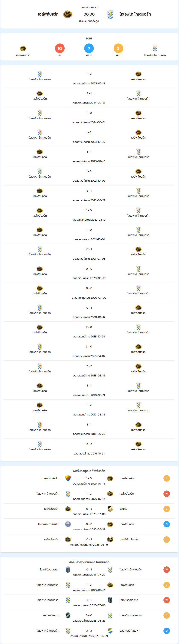Click the Öster IF crest beside the 3-3 friendly

point(110,631)
